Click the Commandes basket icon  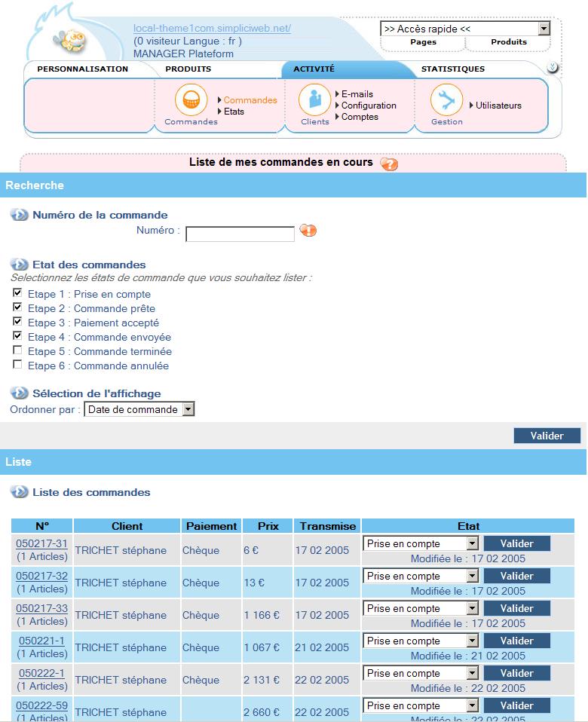(x=191, y=100)
